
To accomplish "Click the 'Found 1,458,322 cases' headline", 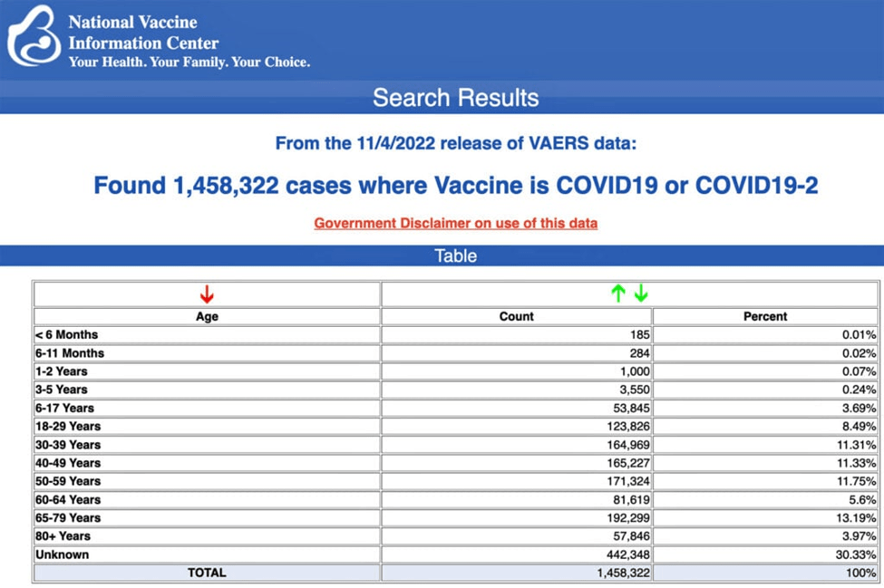I will pyautogui.click(x=455, y=186).
